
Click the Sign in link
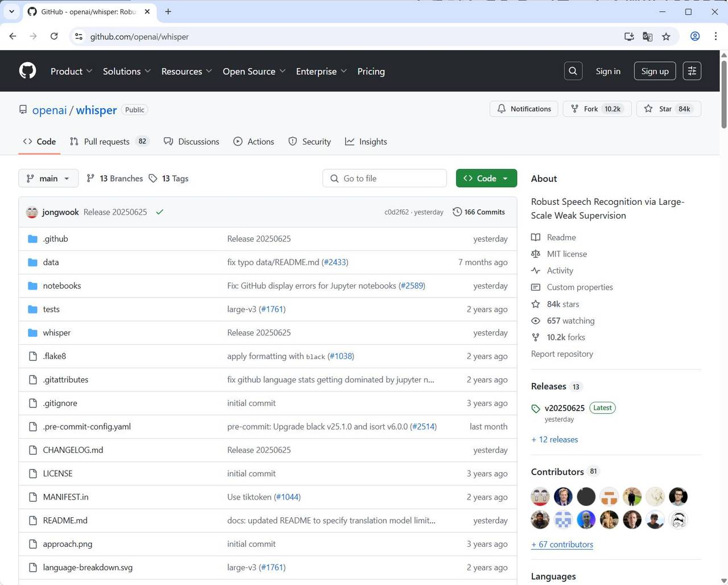pos(608,71)
